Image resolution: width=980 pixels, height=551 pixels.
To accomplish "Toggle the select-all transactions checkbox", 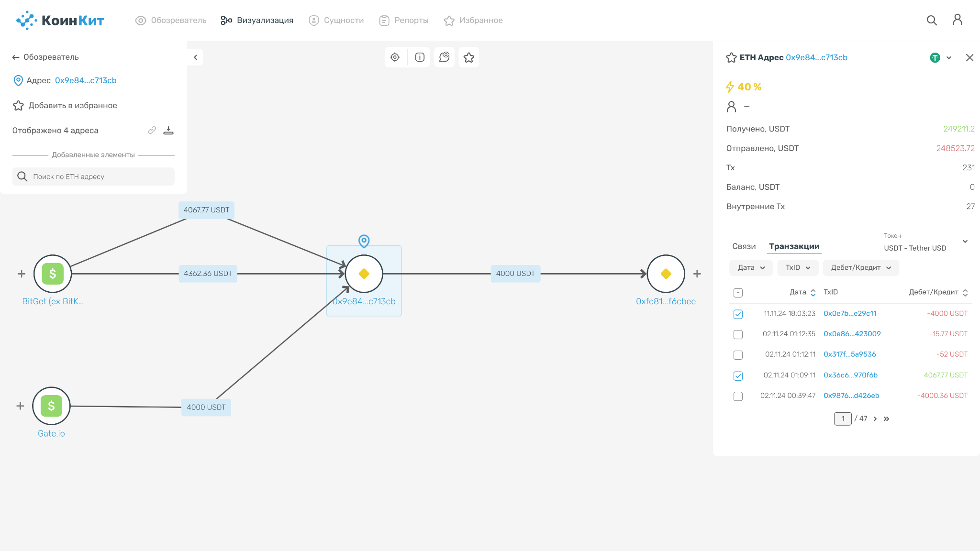I will coord(738,293).
